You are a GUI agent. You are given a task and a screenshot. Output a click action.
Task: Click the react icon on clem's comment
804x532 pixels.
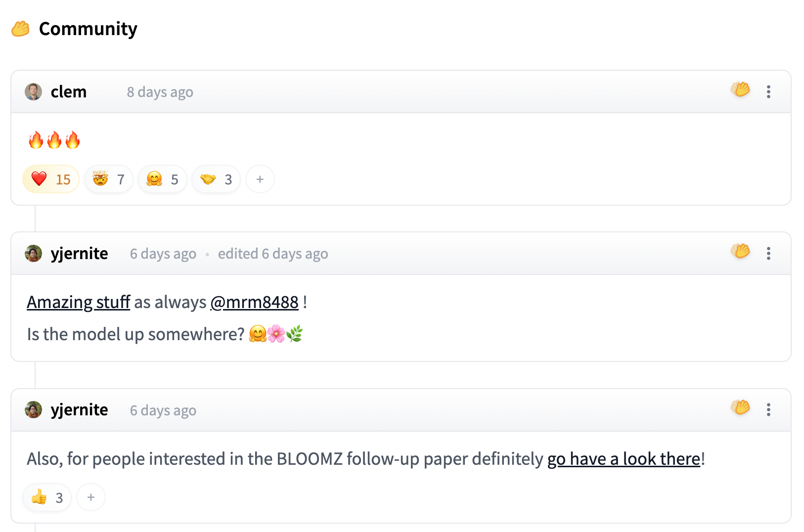tap(740, 90)
